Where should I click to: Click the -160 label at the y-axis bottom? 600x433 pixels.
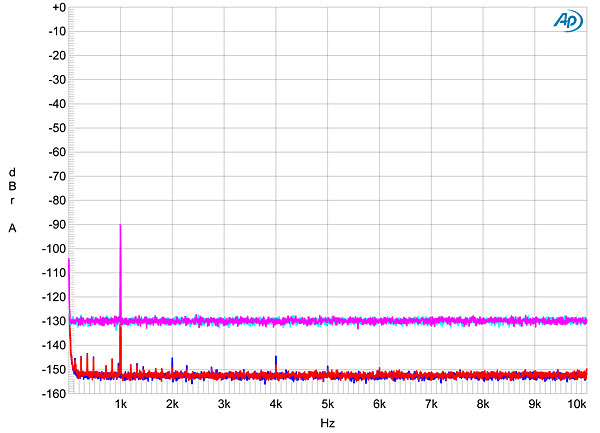(53, 394)
